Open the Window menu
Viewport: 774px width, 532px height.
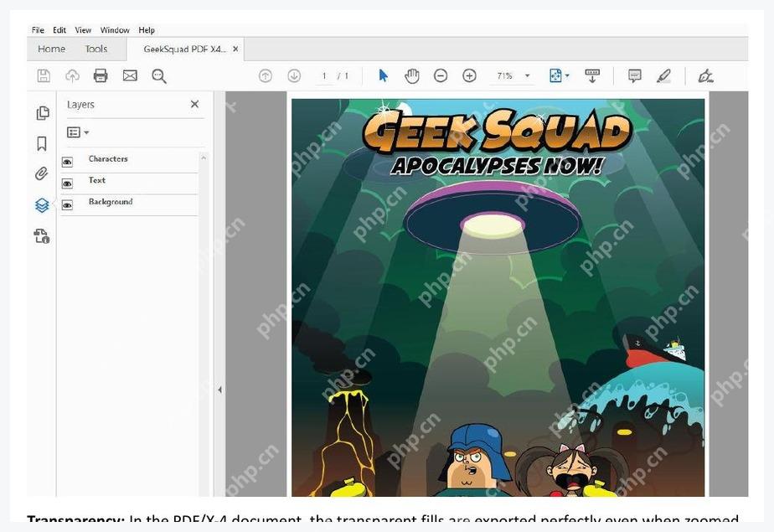click(115, 30)
